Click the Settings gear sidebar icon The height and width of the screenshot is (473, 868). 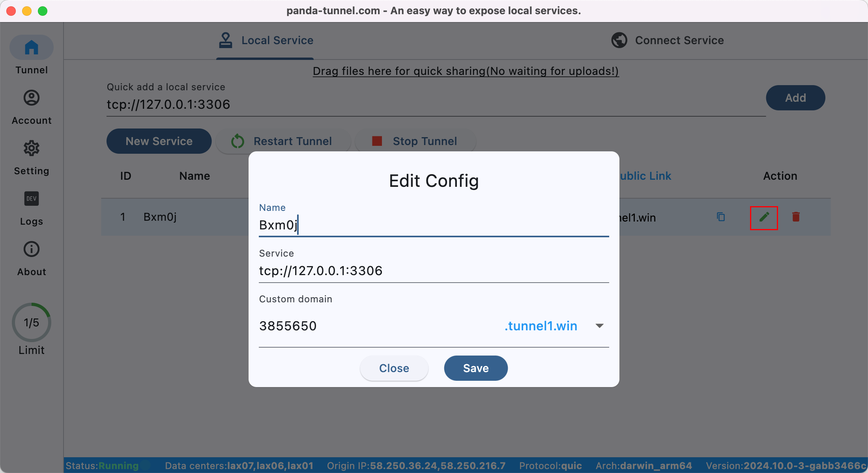pyautogui.click(x=31, y=150)
